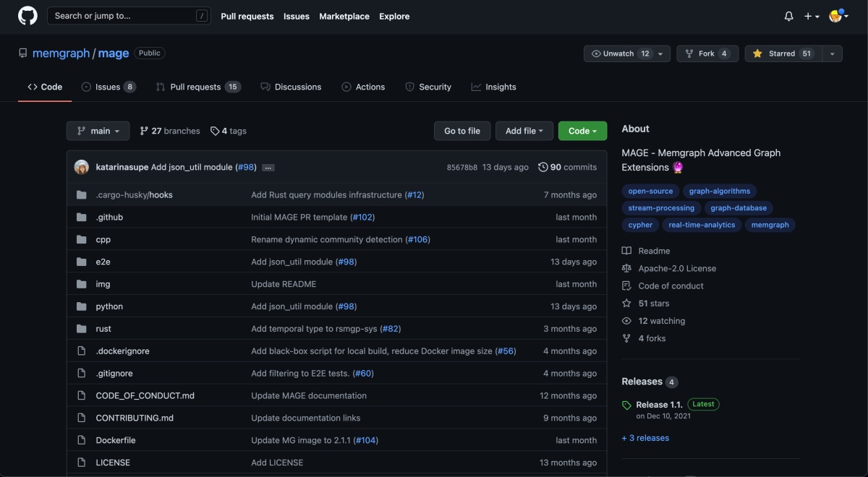868x477 pixels.
Task: Click the tag icon beside Release 1.1.
Action: (626, 405)
